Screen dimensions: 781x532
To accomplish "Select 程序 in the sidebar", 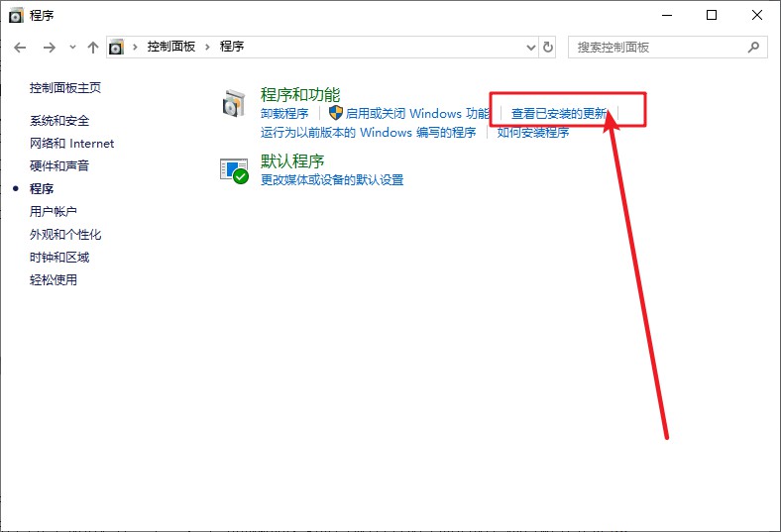I will [x=42, y=188].
